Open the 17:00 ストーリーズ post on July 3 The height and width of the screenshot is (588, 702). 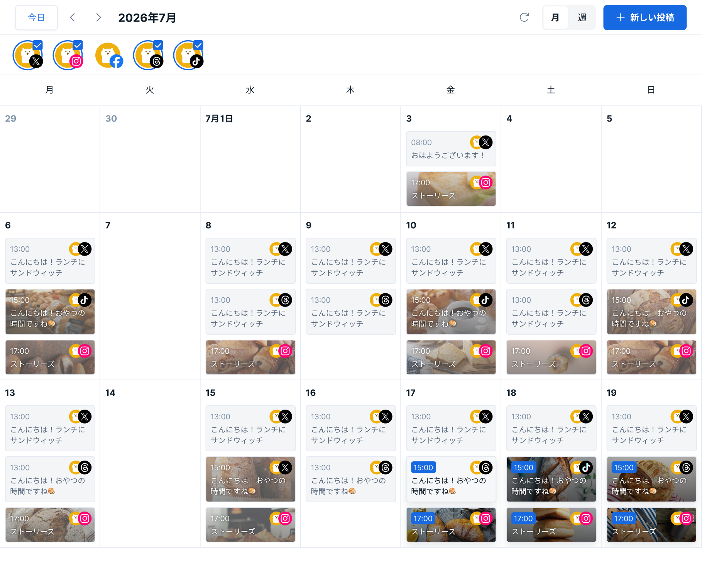click(x=451, y=189)
